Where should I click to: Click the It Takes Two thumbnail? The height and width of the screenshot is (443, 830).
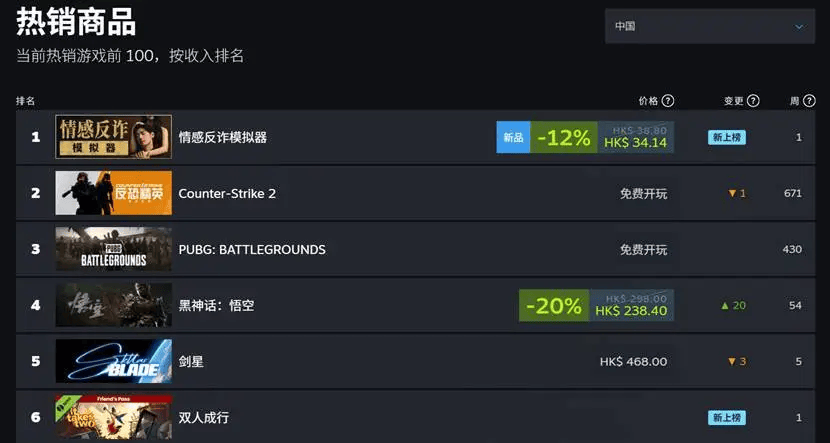(x=113, y=417)
